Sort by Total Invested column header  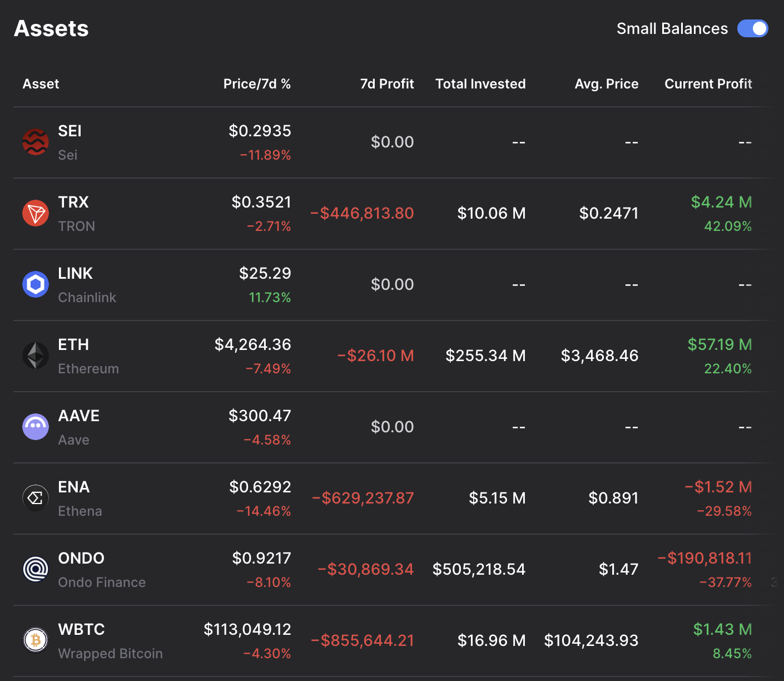(x=480, y=84)
